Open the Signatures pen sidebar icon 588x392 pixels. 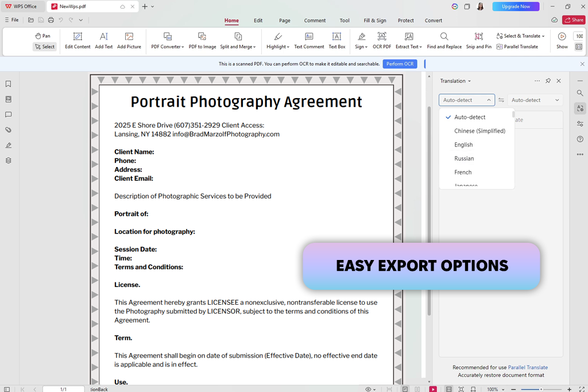click(x=8, y=145)
